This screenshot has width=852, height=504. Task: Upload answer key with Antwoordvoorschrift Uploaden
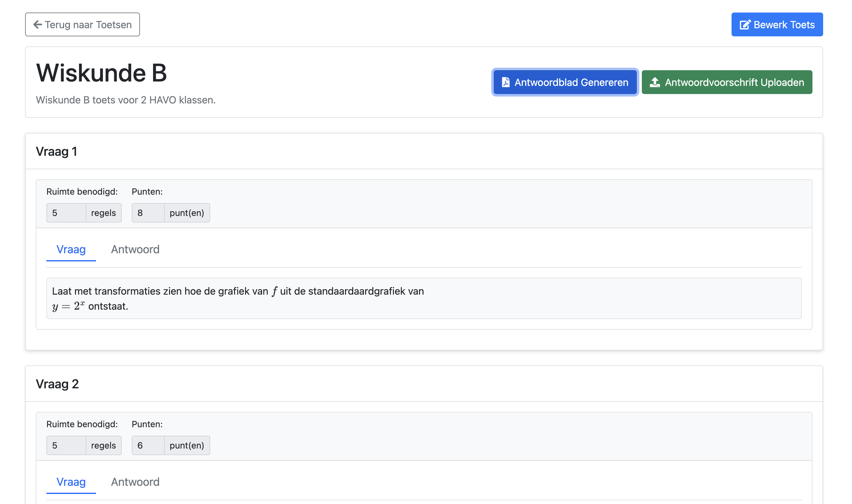[727, 82]
